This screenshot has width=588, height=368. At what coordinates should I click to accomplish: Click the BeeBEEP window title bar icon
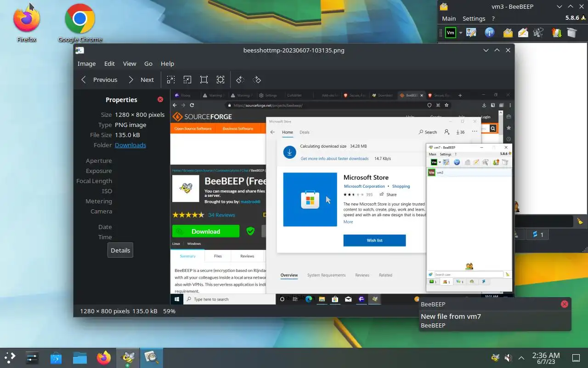point(444,6)
